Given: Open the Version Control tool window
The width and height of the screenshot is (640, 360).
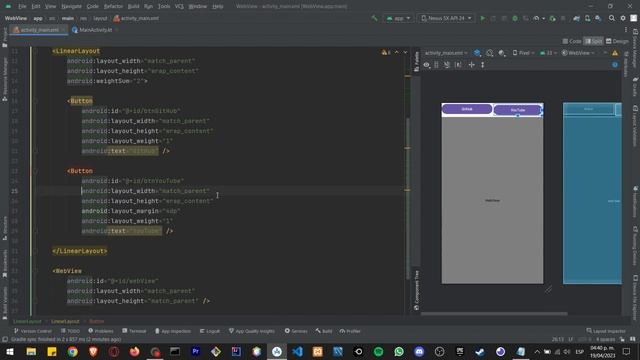Looking at the screenshot, I should (33, 331).
